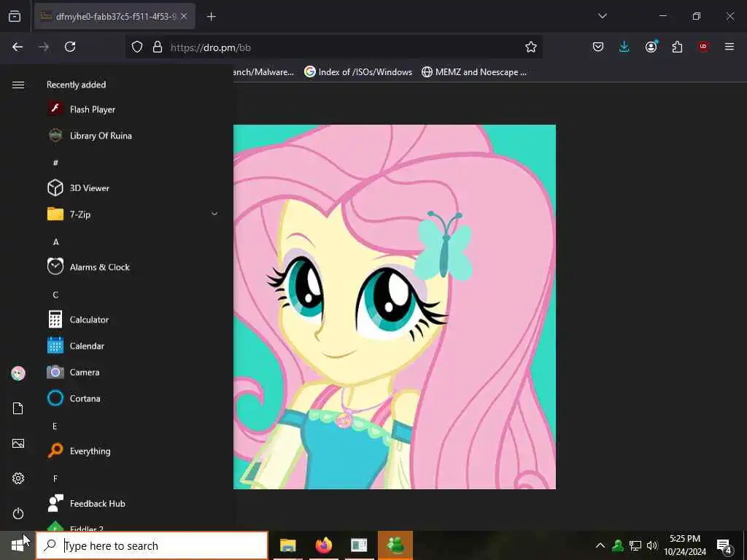The width and height of the screenshot is (747, 560).
Task: Switch to Firefox on the taskbar
Action: tap(323, 545)
